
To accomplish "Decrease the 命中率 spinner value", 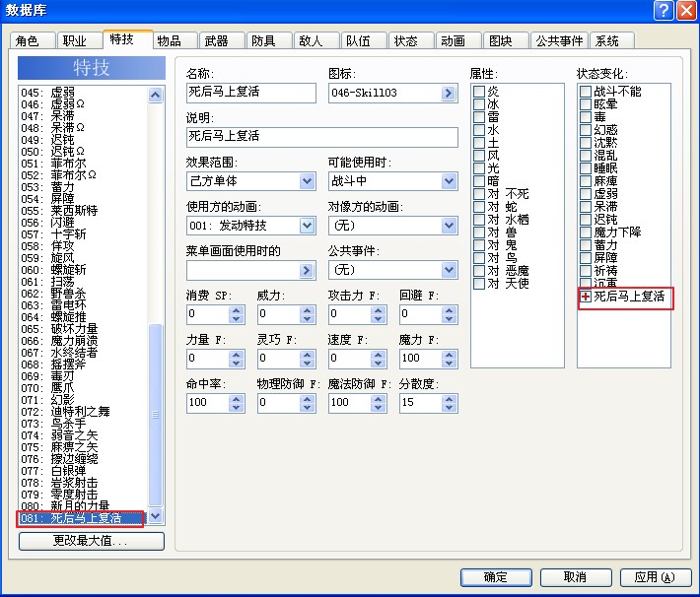I will (237, 408).
